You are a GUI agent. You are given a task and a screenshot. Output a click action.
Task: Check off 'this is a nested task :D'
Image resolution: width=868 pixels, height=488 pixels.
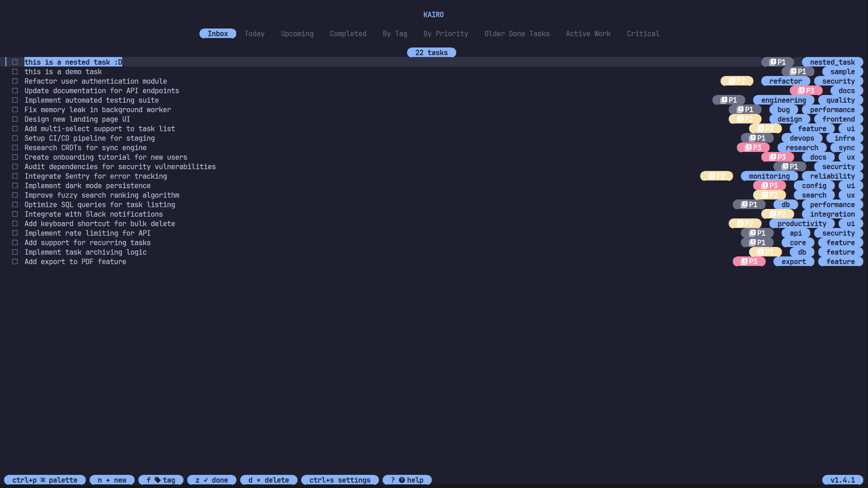[x=15, y=62]
